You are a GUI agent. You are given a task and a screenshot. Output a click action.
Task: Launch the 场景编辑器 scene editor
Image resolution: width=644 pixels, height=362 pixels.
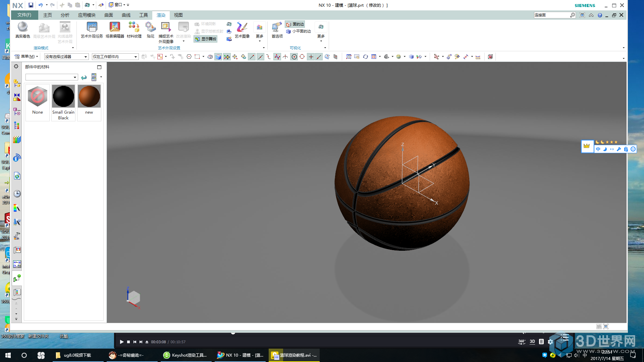[x=115, y=30]
